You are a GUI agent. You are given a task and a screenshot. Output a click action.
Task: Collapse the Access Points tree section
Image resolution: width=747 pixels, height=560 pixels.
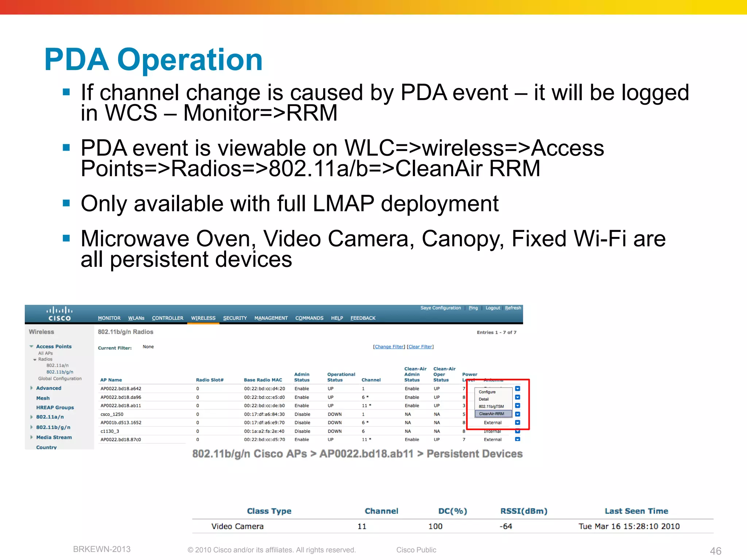coord(31,346)
